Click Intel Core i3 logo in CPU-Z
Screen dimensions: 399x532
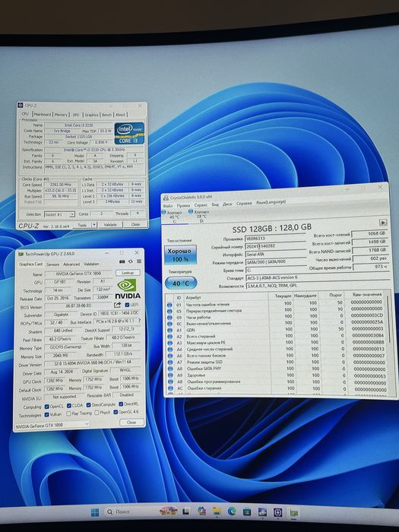(x=129, y=133)
